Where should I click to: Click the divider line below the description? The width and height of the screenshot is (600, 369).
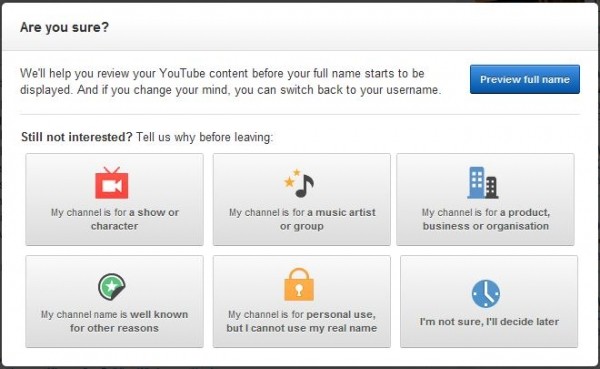click(300, 114)
